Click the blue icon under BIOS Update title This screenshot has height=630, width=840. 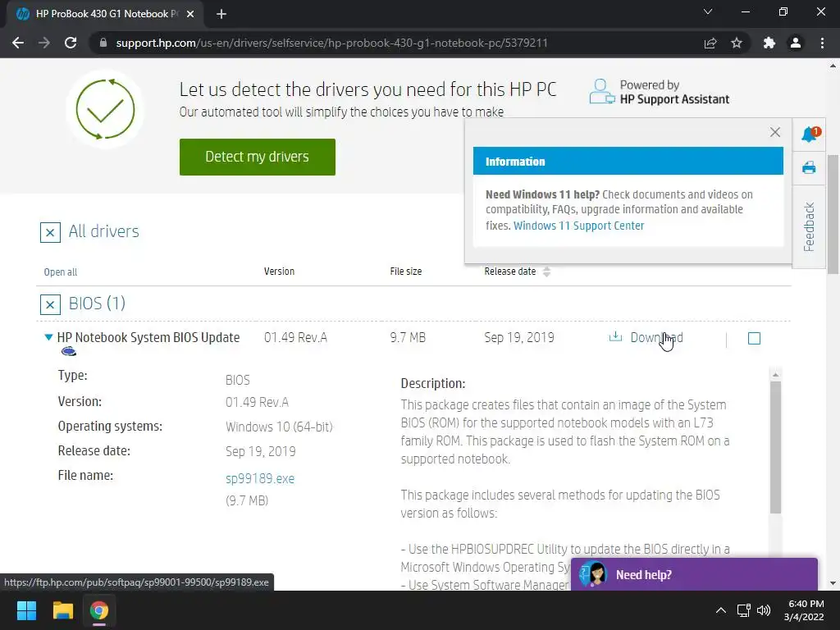[x=69, y=351]
